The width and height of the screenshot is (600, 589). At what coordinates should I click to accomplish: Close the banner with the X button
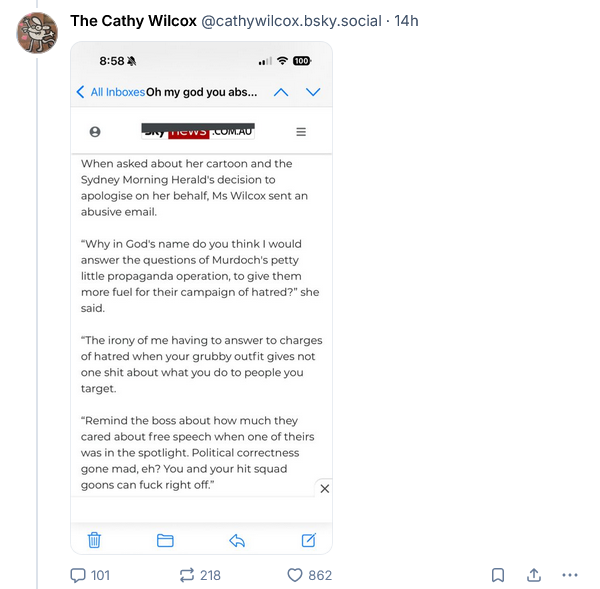[x=324, y=489]
